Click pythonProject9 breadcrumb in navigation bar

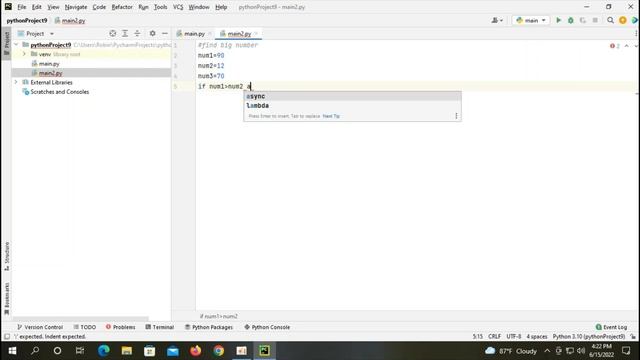coord(27,20)
